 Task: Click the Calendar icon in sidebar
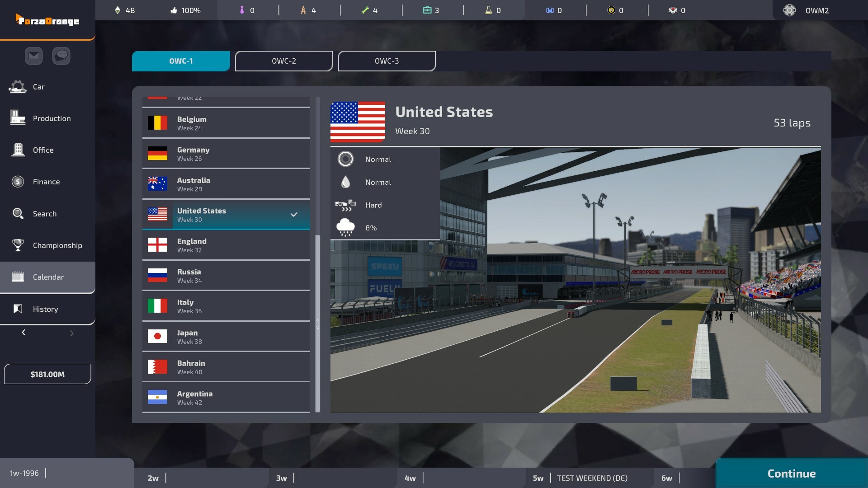click(x=17, y=277)
